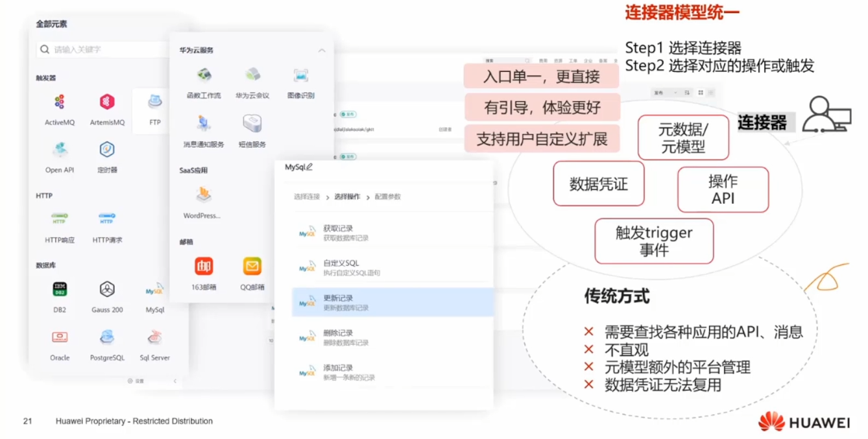Select the highlighted 更新记录 operation
The height and width of the screenshot is (439, 868).
pyautogui.click(x=393, y=302)
